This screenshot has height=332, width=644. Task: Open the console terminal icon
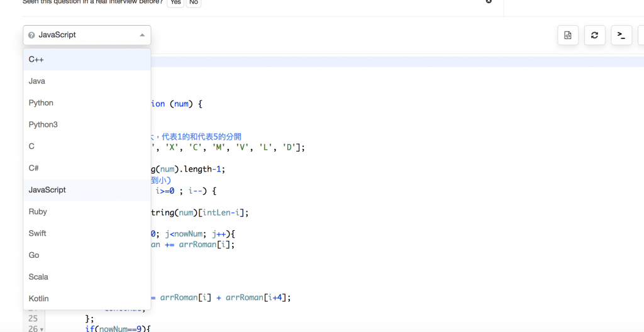621,35
